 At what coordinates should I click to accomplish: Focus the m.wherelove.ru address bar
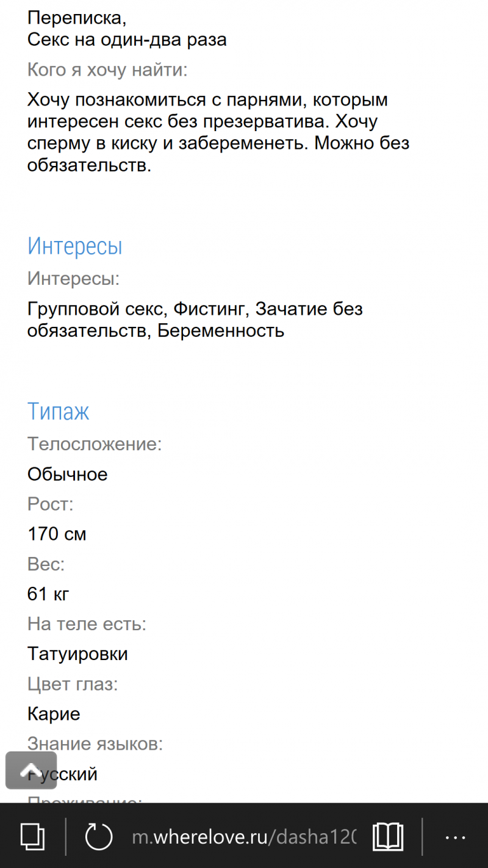pyautogui.click(x=244, y=836)
